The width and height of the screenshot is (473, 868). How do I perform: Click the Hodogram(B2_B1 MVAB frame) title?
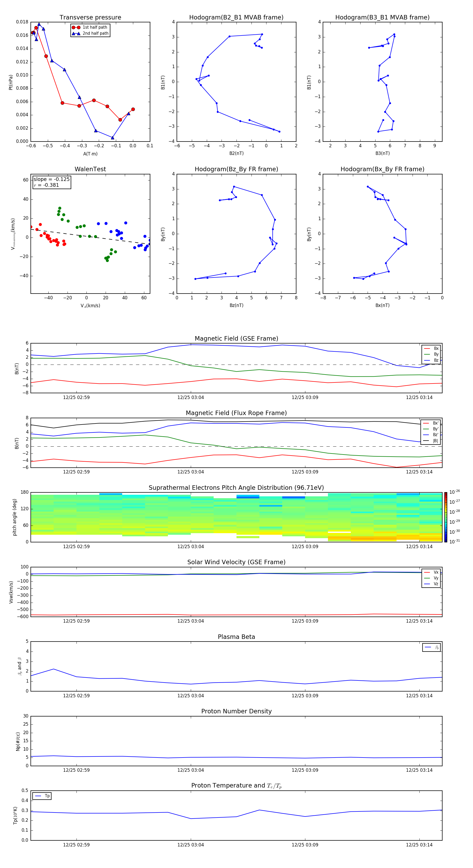(x=236, y=18)
